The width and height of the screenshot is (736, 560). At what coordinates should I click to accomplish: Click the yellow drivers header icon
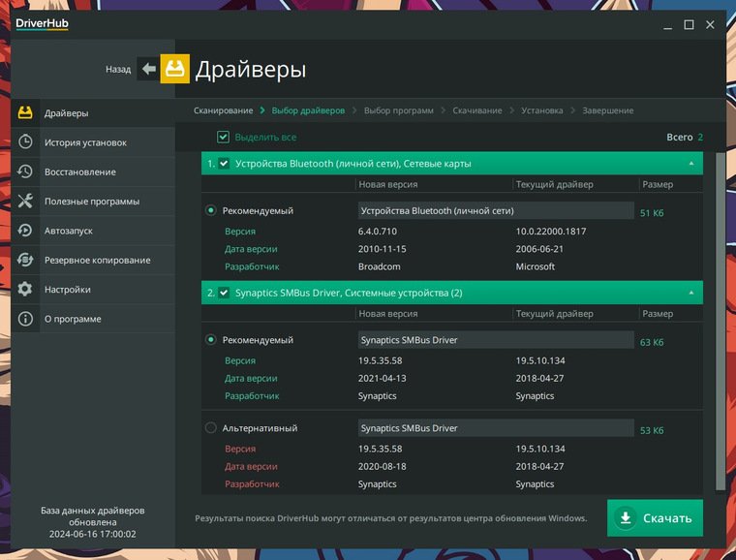click(175, 69)
